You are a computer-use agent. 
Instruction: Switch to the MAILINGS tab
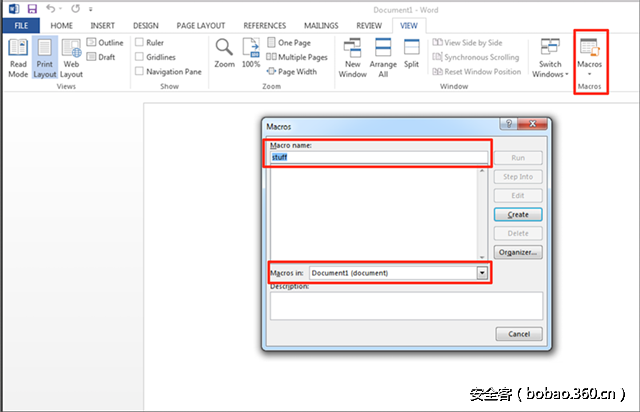tap(321, 26)
